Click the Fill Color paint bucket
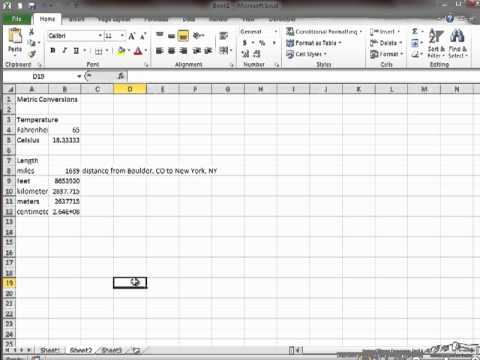This screenshot has height=360, width=480. click(121, 51)
